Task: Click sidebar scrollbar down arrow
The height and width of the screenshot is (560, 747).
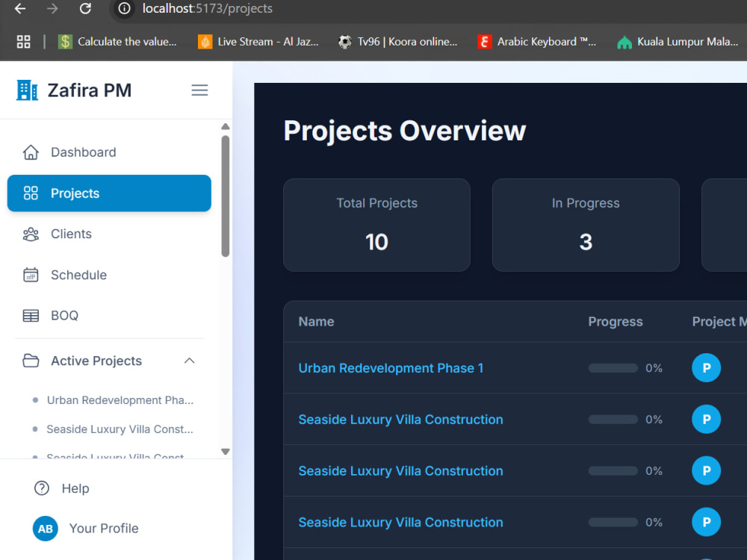Action: [x=226, y=452]
